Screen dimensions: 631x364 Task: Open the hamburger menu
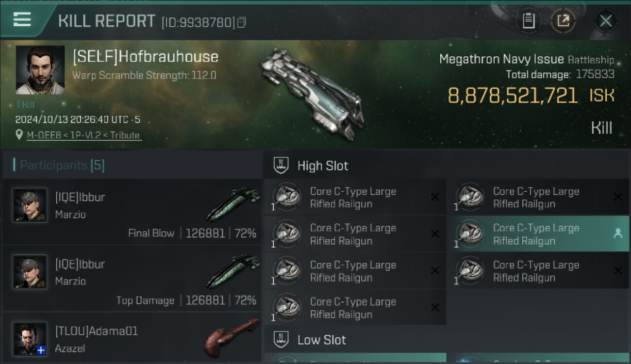pos(22,20)
